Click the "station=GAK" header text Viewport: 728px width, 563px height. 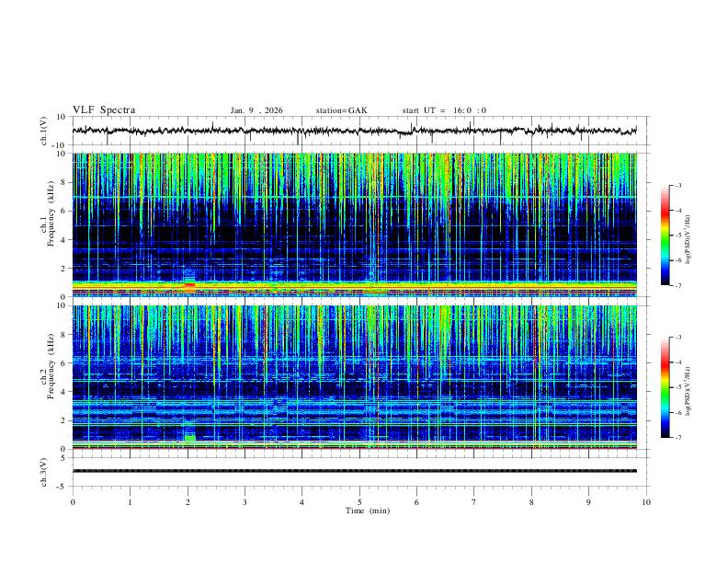pyautogui.click(x=341, y=110)
